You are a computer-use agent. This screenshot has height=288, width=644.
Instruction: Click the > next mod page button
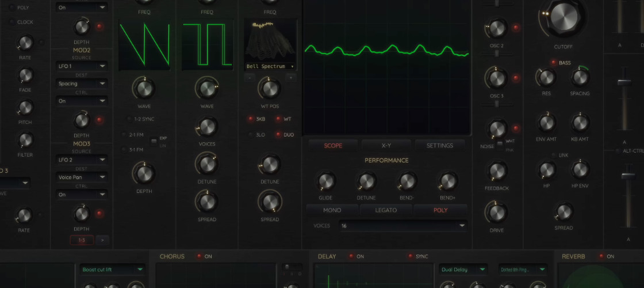coord(103,240)
